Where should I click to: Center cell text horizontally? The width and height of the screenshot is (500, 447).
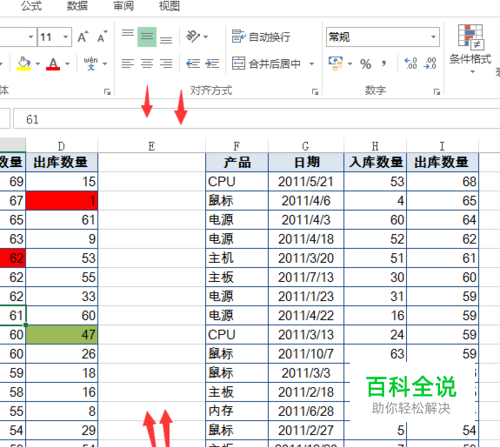pos(147,63)
